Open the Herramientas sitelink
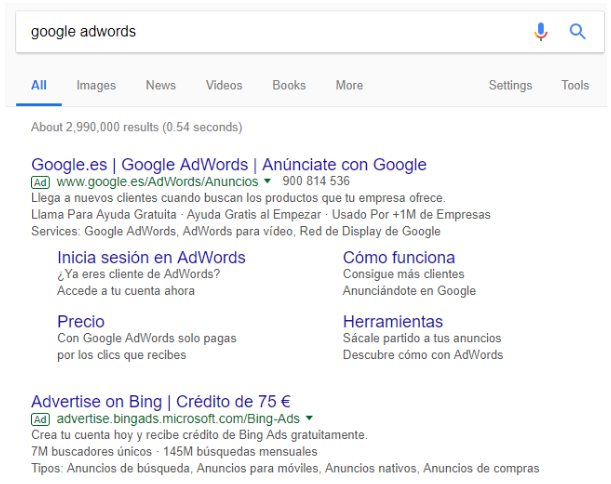This screenshot has height=484, width=611. pos(393,321)
